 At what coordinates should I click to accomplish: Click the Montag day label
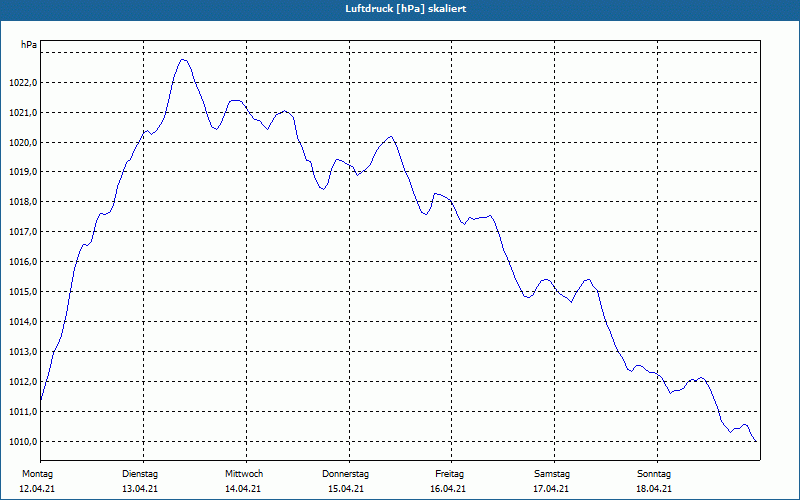(x=37, y=474)
